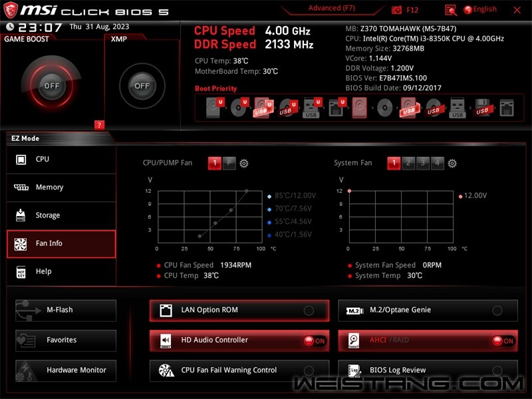Switch to Advanced (F7) mode
This screenshot has width=532, height=399.
[331, 8]
